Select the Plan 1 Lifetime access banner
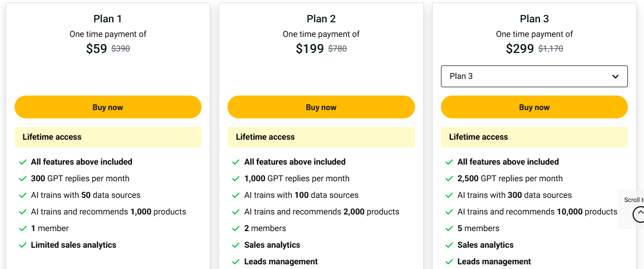 coord(108,137)
